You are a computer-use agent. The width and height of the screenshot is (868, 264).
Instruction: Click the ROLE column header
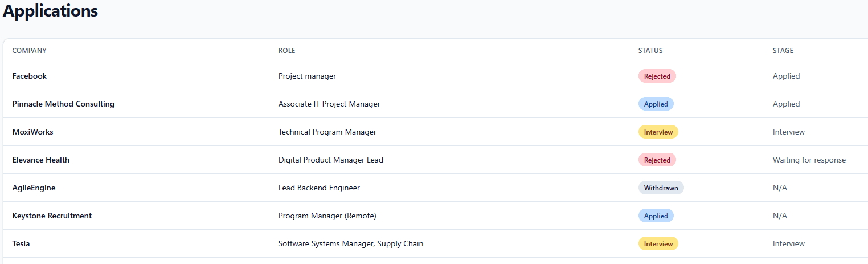coord(286,51)
